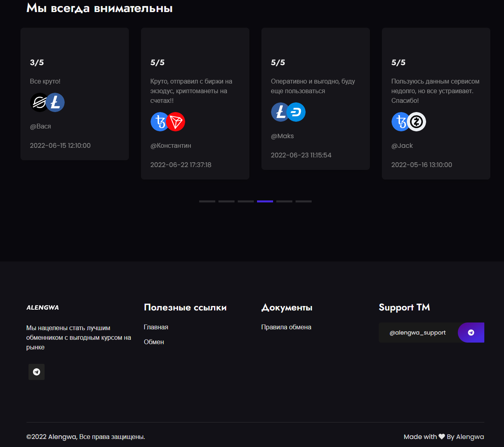Click the @Jack author name
This screenshot has height=447, width=504.
tap(402, 145)
